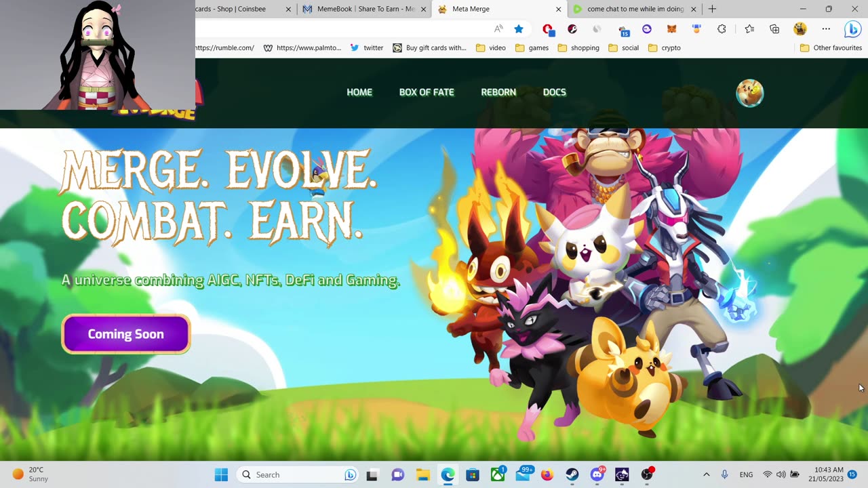Image resolution: width=868 pixels, height=488 pixels.
Task: Open the Collections icon
Action: point(774,29)
